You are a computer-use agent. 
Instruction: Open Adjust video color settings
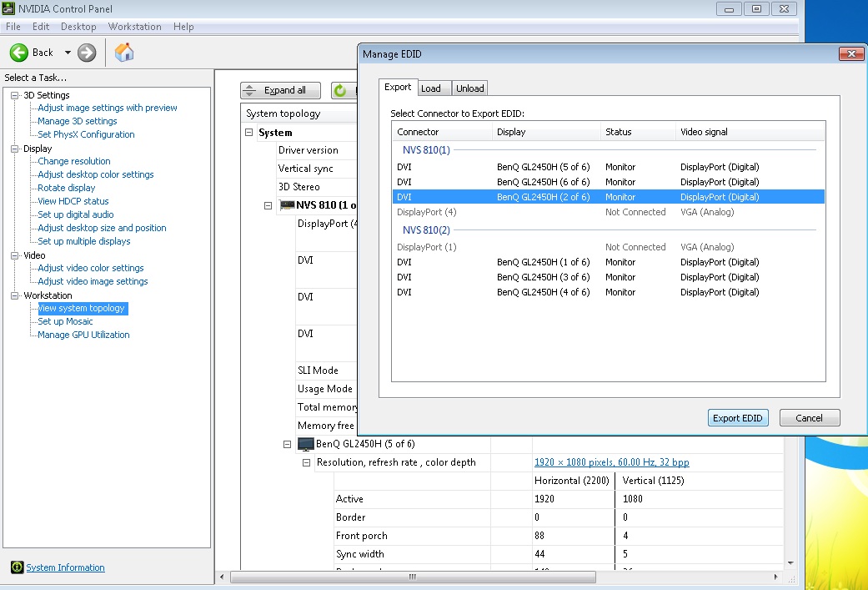pyautogui.click(x=90, y=268)
